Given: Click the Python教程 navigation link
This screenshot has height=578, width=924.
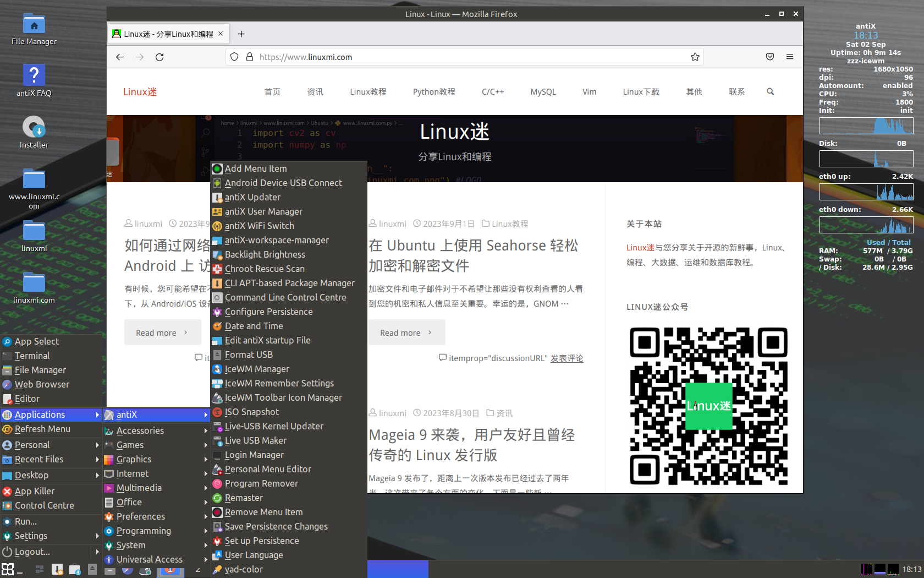Looking at the screenshot, I should click(x=434, y=92).
